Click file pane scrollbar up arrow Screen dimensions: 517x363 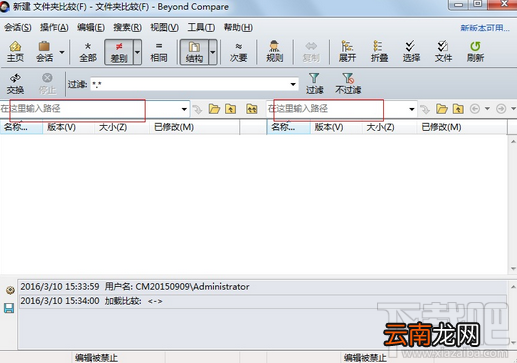click(x=513, y=141)
